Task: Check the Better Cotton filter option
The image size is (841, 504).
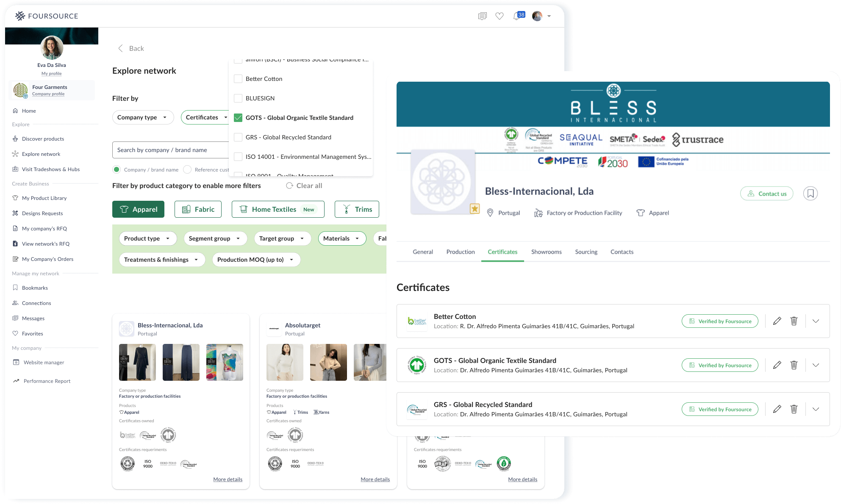Action: pos(238,79)
